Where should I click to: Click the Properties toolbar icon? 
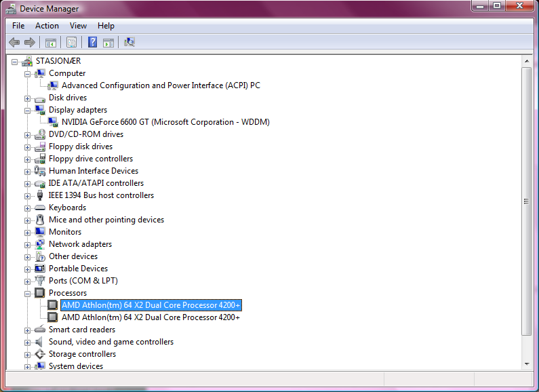pyautogui.click(x=71, y=42)
